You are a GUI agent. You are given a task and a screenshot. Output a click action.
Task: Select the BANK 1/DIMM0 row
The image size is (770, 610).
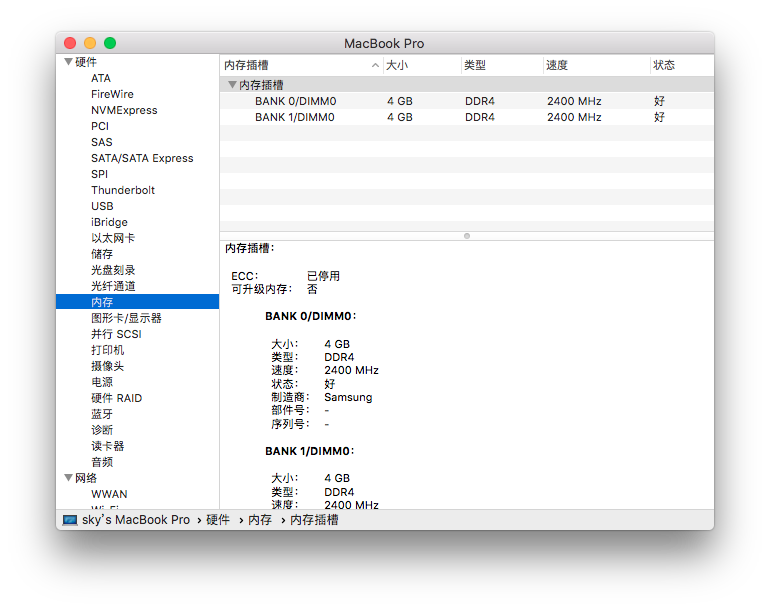(467, 117)
